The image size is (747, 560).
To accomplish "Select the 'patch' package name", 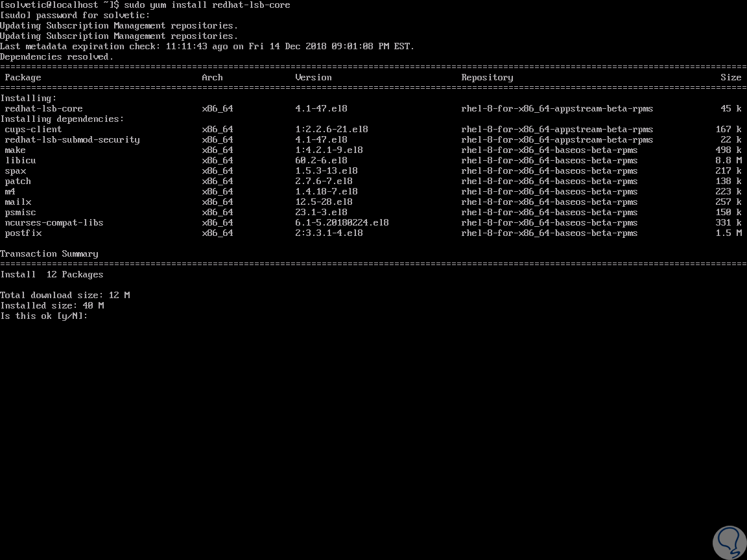I will 18,181.
